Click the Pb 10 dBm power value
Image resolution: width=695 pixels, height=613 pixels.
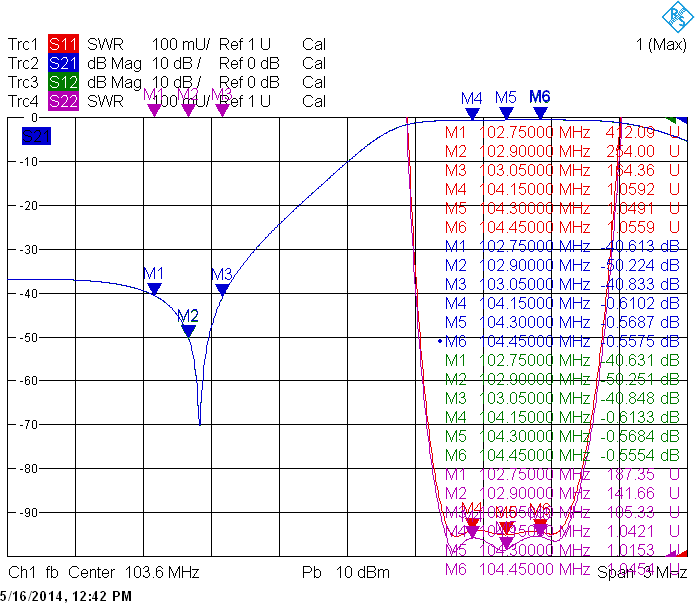(x=346, y=573)
